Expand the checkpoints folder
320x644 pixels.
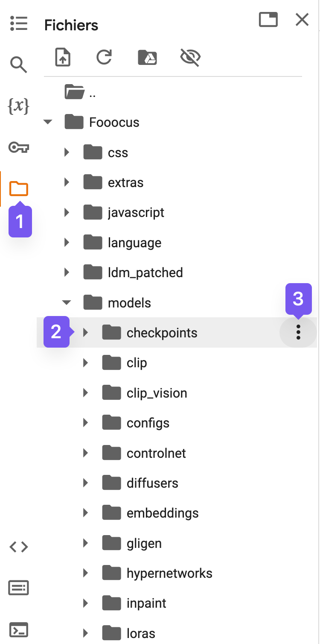point(85,333)
